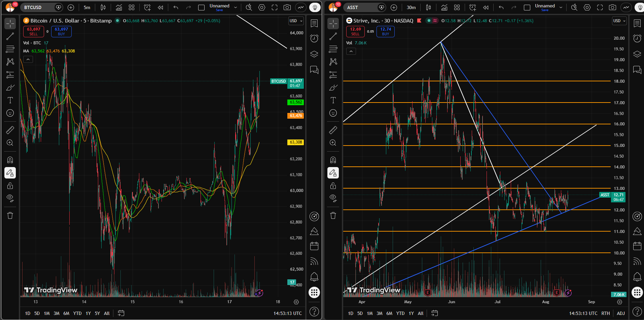Viewport: 644px width, 320px height.
Task: Open the calendar panel beside ASST chart
Action: coord(637,246)
